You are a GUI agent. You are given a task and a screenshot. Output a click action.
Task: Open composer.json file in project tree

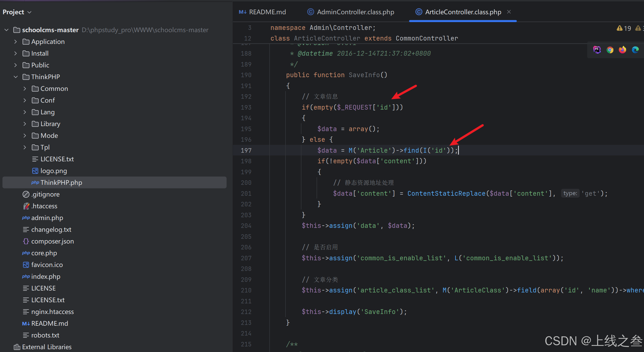tap(52, 241)
